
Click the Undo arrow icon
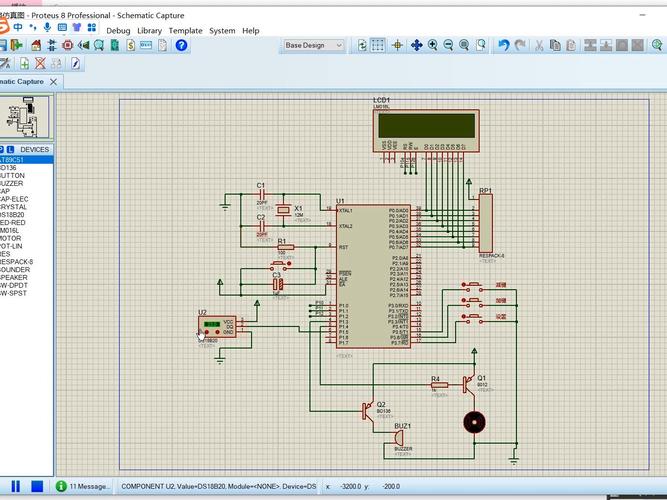pyautogui.click(x=504, y=45)
